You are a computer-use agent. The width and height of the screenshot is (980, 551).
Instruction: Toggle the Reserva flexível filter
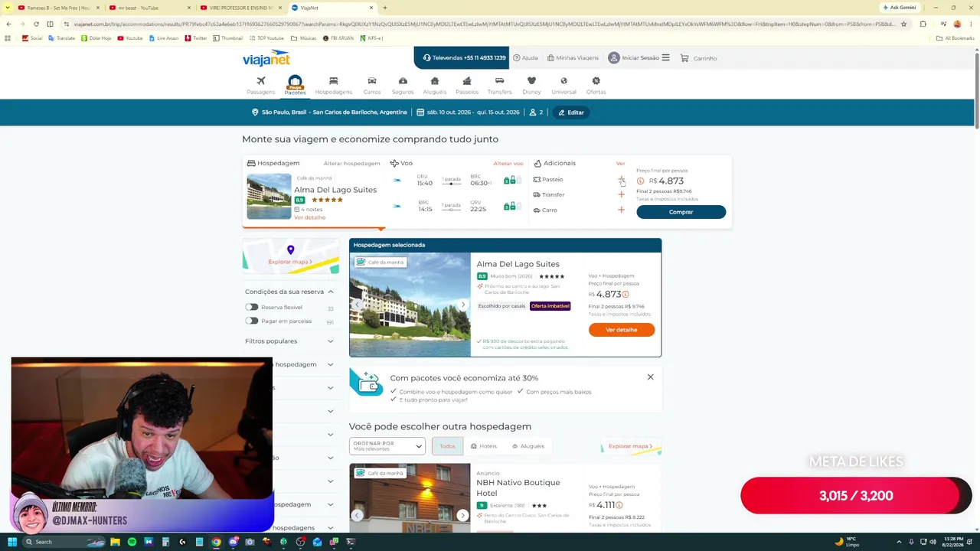click(252, 307)
